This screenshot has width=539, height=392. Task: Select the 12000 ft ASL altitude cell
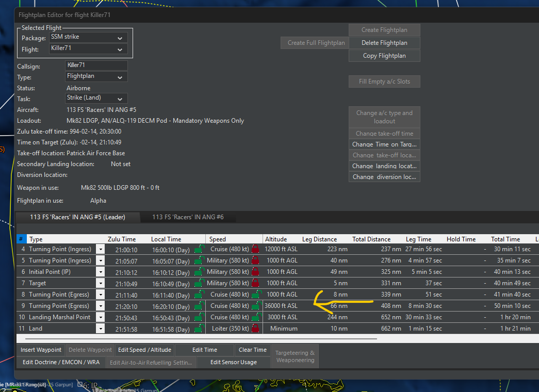pos(281,249)
